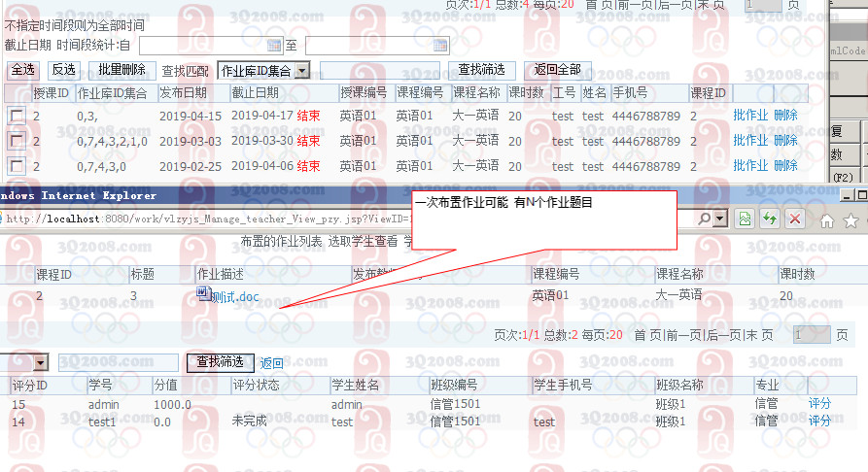Click 评分 for the admin student row
Image resolution: width=868 pixels, height=472 pixels.
[819, 403]
